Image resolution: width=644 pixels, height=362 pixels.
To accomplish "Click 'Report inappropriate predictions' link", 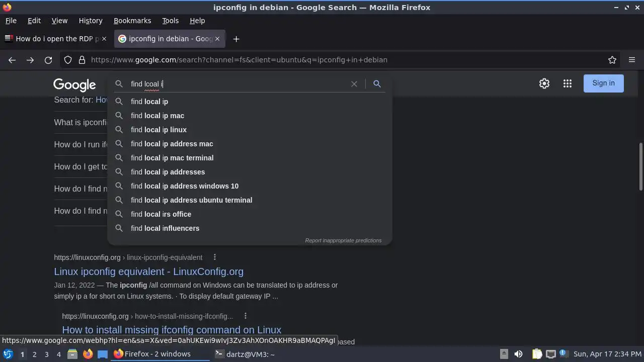I will click(343, 240).
